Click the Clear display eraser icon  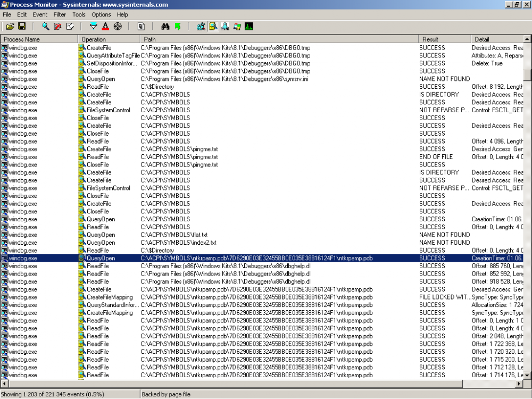tap(70, 26)
